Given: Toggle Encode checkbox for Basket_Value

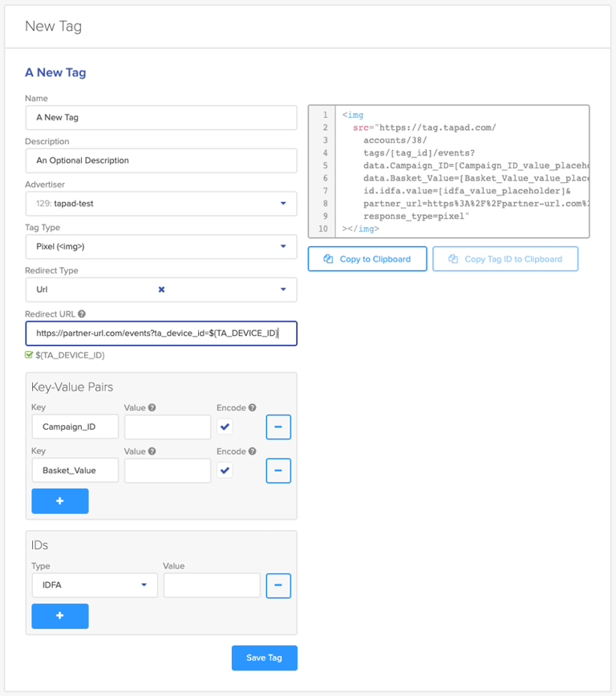Looking at the screenshot, I should click(x=225, y=470).
